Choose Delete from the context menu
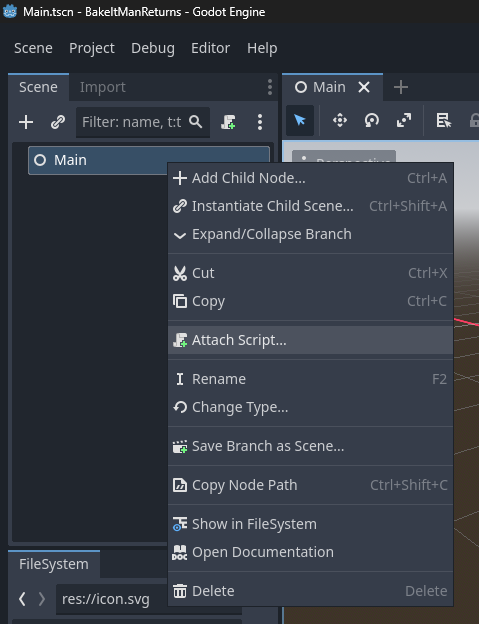The width and height of the screenshot is (479, 624). tap(311, 591)
